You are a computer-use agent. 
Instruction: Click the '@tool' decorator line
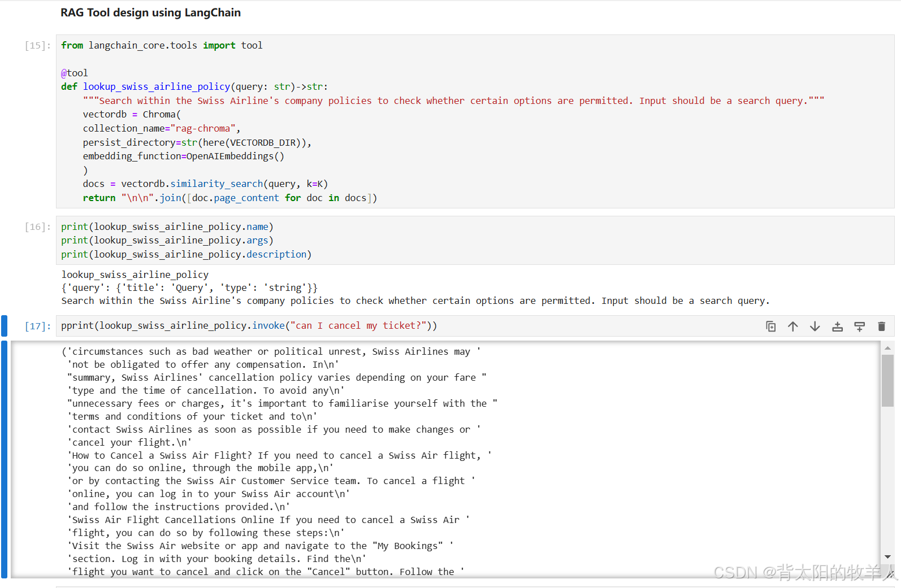pyautogui.click(x=75, y=73)
